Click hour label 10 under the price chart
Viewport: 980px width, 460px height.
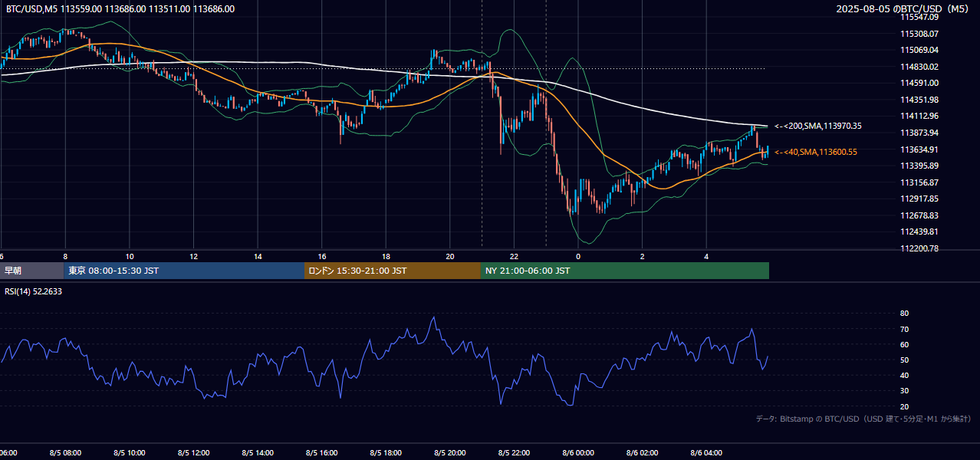coord(130,256)
